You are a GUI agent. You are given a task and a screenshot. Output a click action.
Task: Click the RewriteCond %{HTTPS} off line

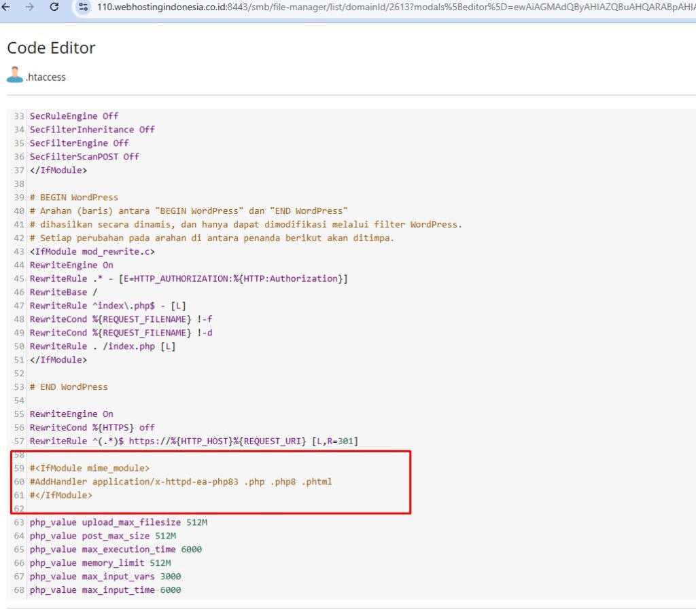[92, 428]
